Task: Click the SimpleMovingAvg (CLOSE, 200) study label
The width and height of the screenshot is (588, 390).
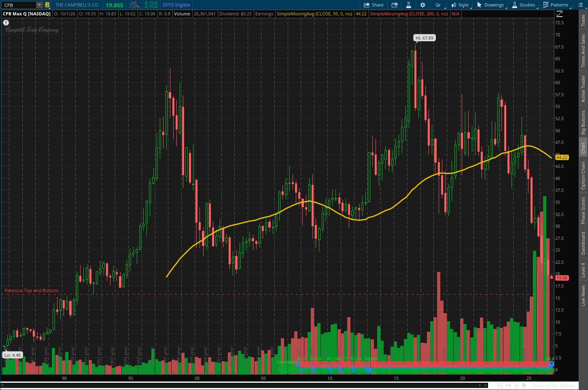Action: tap(409, 14)
